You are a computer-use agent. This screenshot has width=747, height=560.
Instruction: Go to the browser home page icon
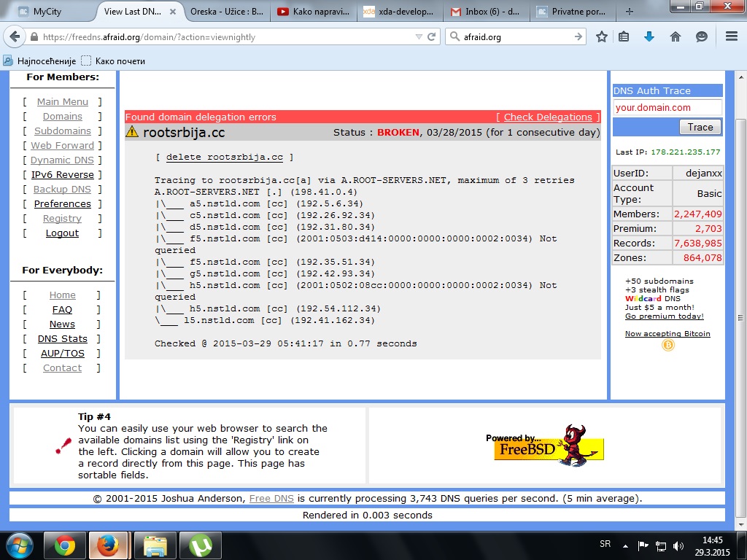[675, 36]
